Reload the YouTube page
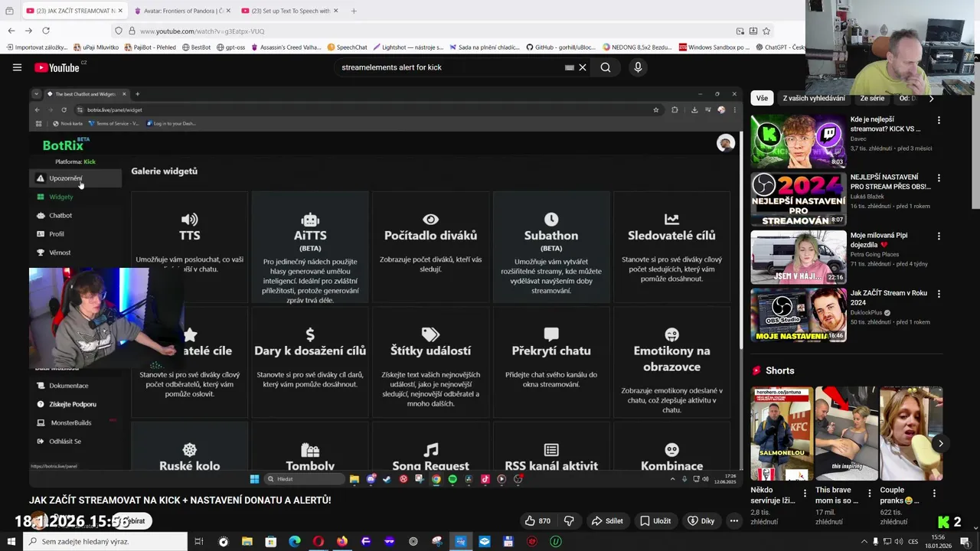This screenshot has width=980, height=551. (46, 31)
